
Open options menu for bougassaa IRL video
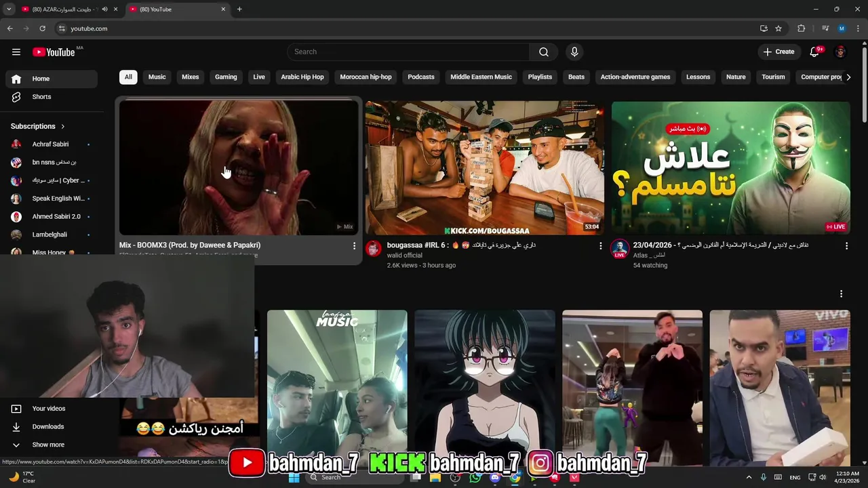click(600, 246)
